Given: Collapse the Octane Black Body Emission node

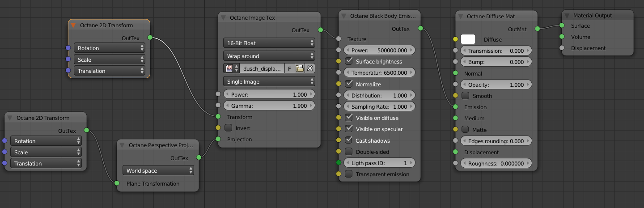Looking at the screenshot, I should tap(344, 16).
